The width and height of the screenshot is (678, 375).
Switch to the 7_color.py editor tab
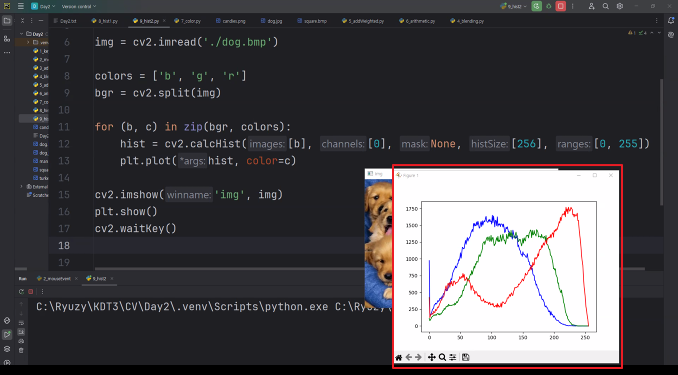coord(188,21)
